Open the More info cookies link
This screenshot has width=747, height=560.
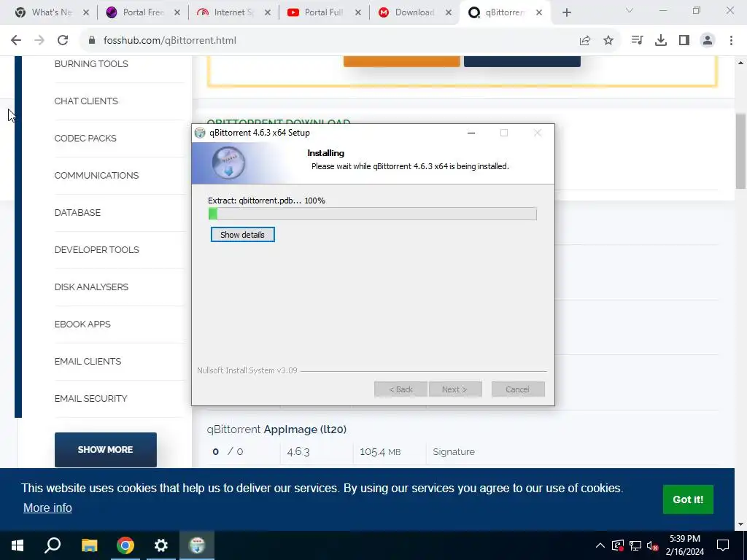(x=47, y=507)
